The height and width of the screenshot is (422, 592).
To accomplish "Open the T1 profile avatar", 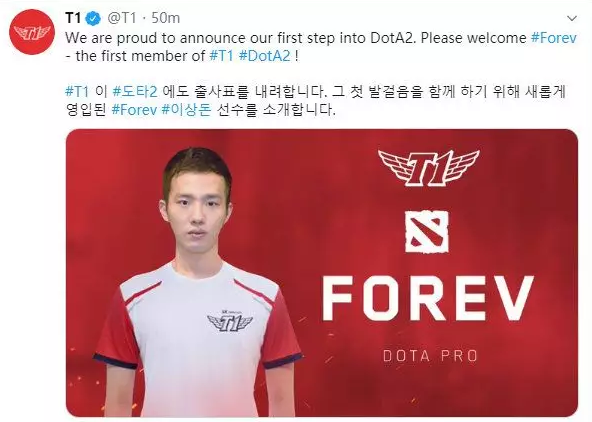I will [x=32, y=32].
